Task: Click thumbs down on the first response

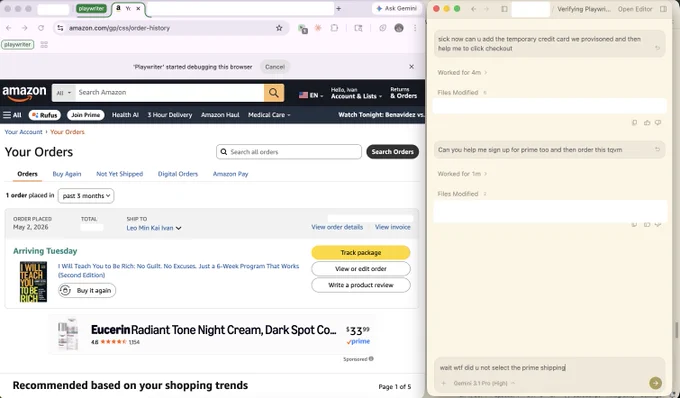Action: tap(658, 123)
